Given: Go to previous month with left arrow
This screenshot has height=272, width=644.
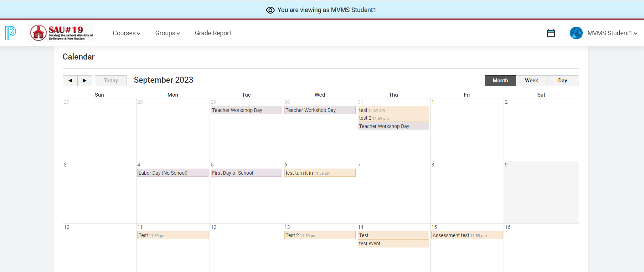Looking at the screenshot, I should [70, 81].
